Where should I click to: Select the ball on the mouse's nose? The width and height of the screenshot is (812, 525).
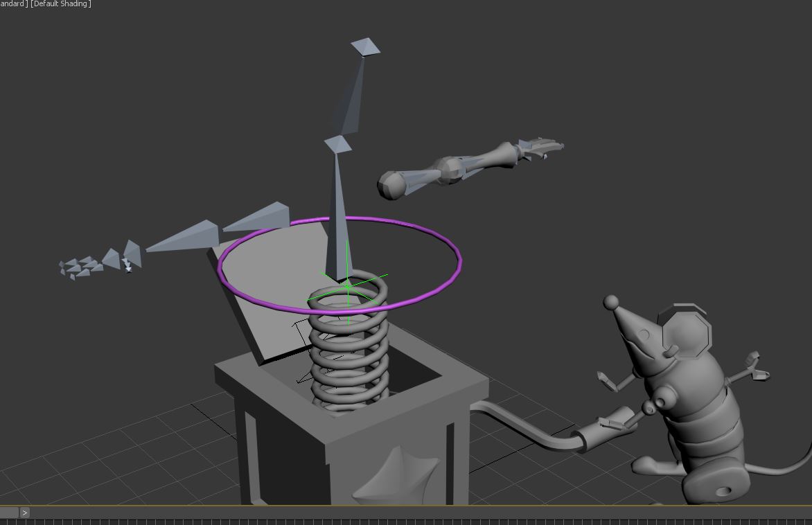tap(611, 302)
